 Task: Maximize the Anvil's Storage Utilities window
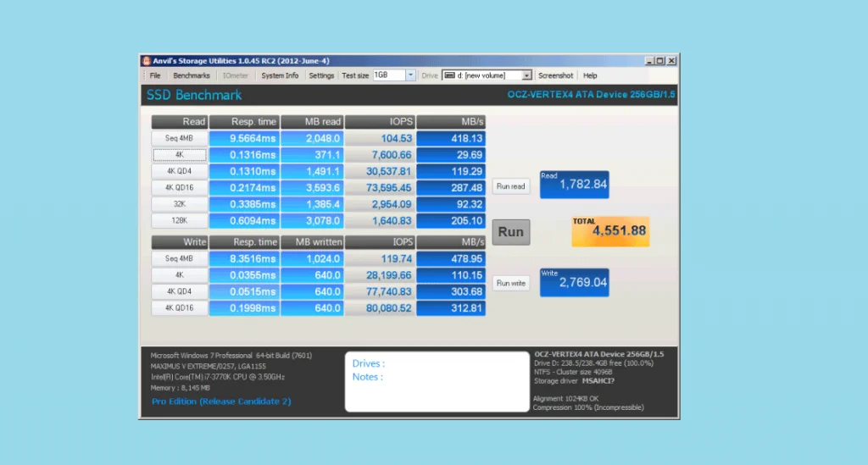click(x=659, y=61)
